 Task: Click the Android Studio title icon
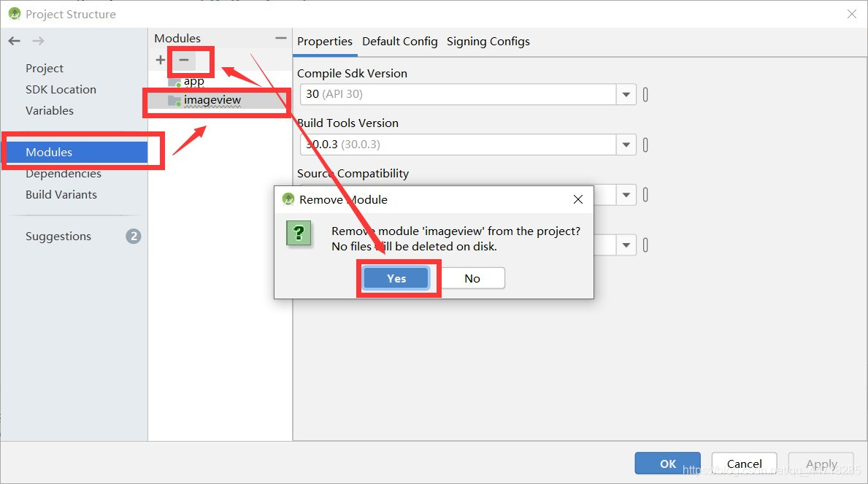(15, 14)
